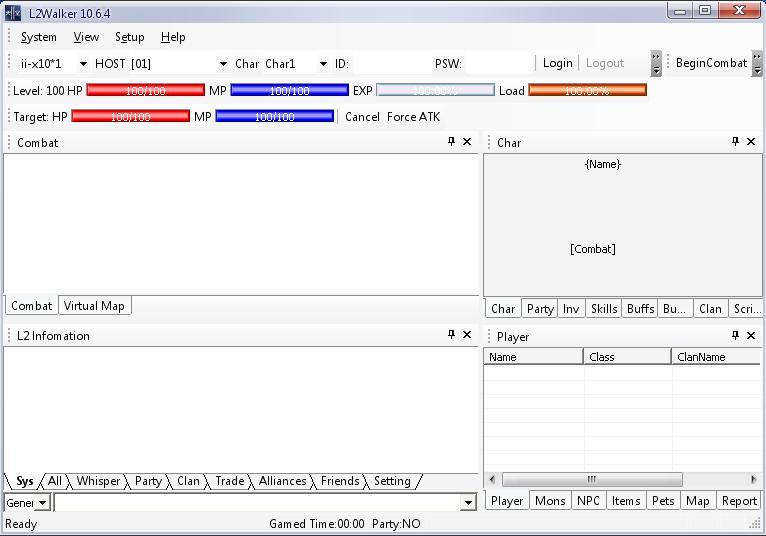
Task: Expand login toolbar overflow options
Action: coord(656,64)
